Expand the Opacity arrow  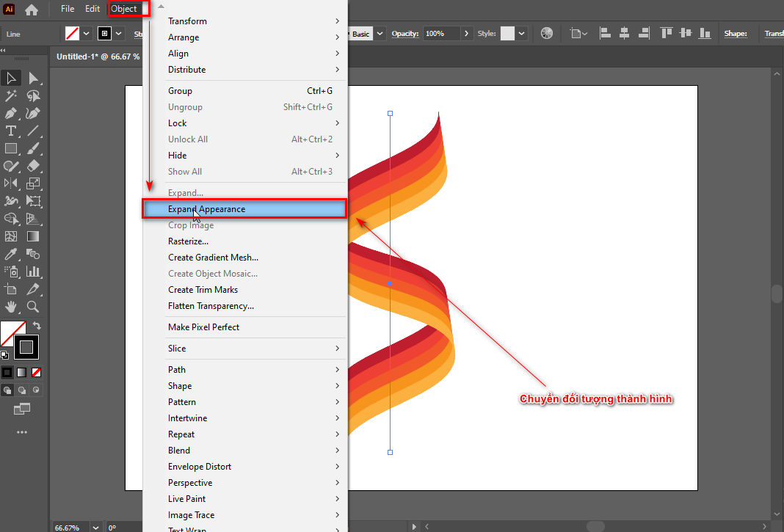(467, 34)
